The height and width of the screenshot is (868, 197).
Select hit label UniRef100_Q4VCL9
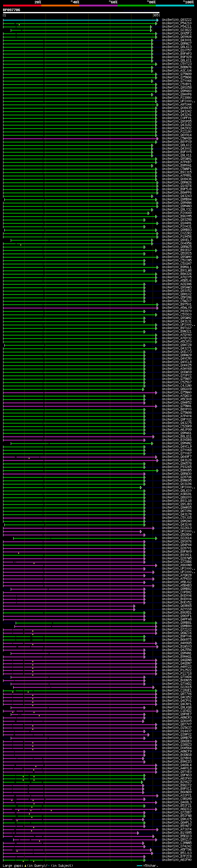[x=177, y=446]
